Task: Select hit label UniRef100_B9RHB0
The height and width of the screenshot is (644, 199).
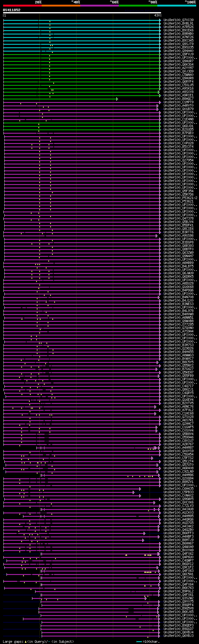Action: [178, 34]
